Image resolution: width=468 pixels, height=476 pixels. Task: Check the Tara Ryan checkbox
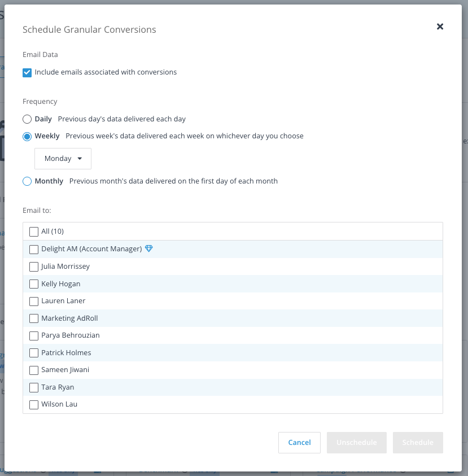(34, 387)
